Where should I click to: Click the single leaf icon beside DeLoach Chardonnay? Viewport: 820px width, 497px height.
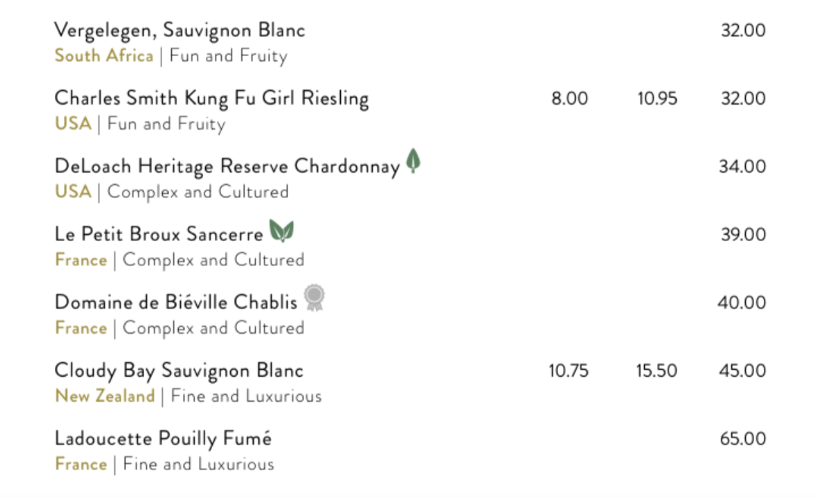coord(413,161)
